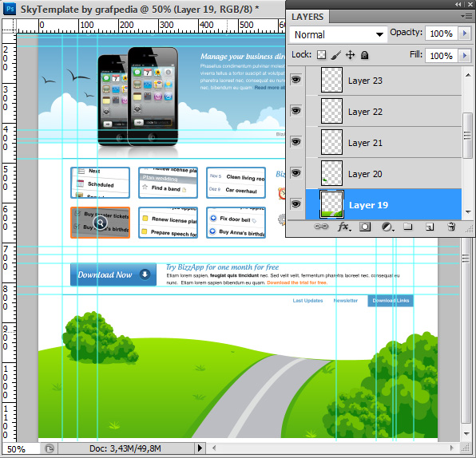Image resolution: width=476 pixels, height=458 pixels.
Task: Click the Fill 100% field
Action: click(442, 56)
